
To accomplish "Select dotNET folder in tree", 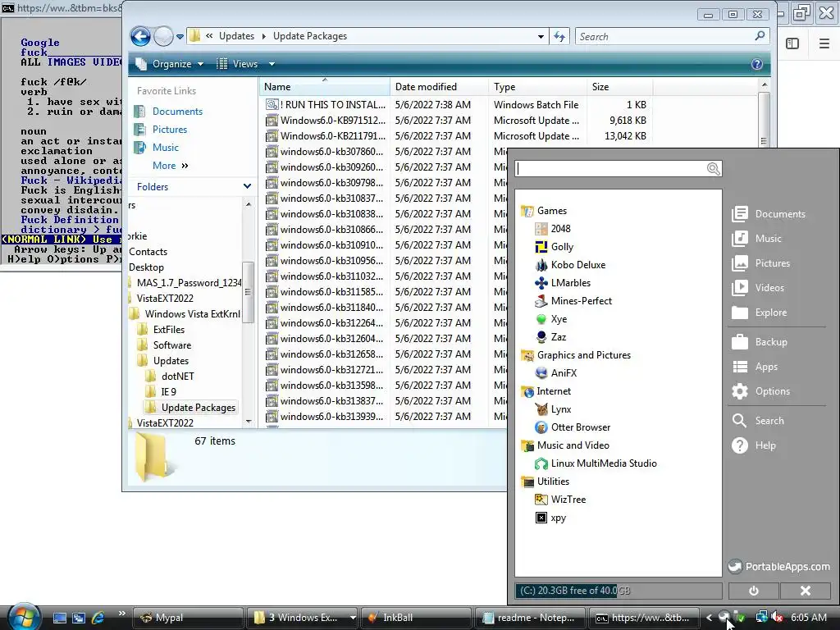I will (170, 376).
